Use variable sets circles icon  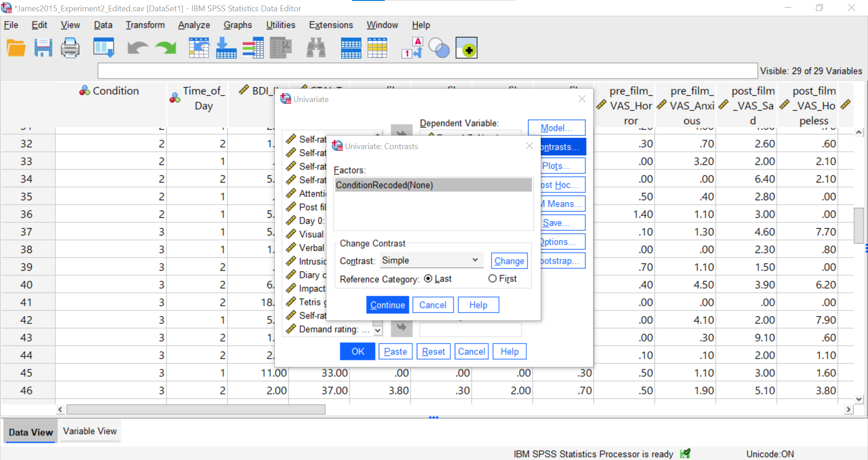439,48
